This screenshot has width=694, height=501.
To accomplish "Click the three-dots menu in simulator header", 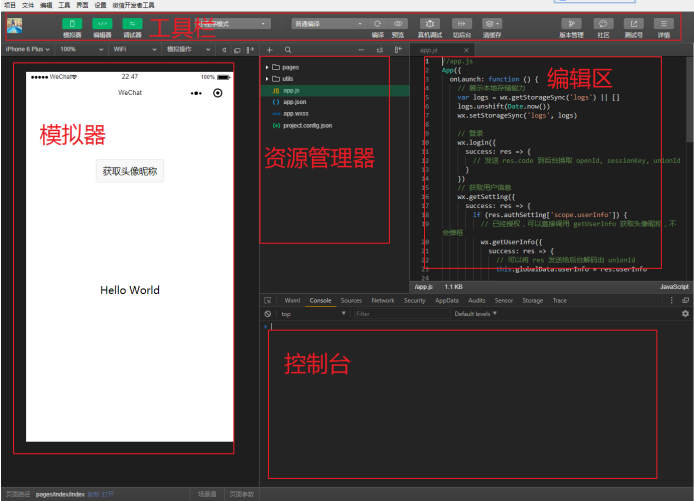I will (196, 93).
